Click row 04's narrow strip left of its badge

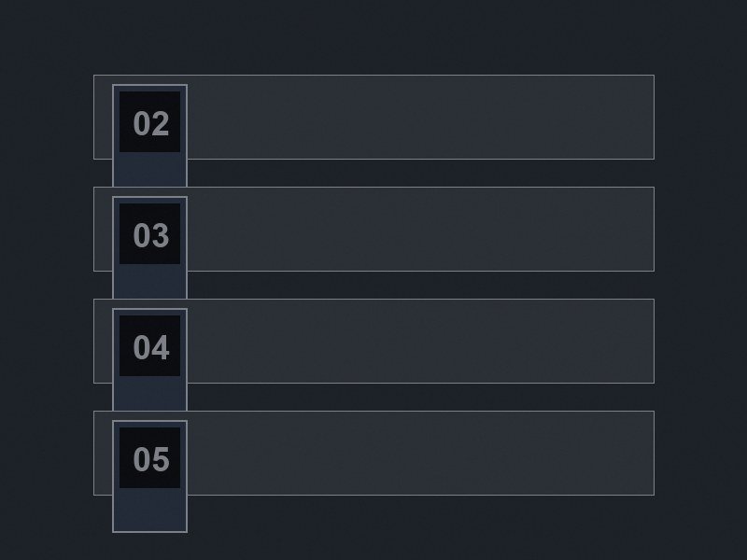(x=103, y=341)
